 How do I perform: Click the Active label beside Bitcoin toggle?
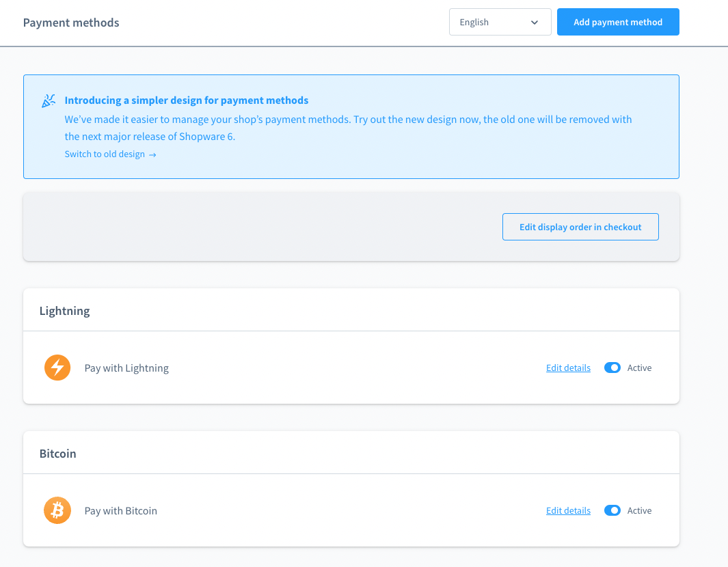[639, 511]
